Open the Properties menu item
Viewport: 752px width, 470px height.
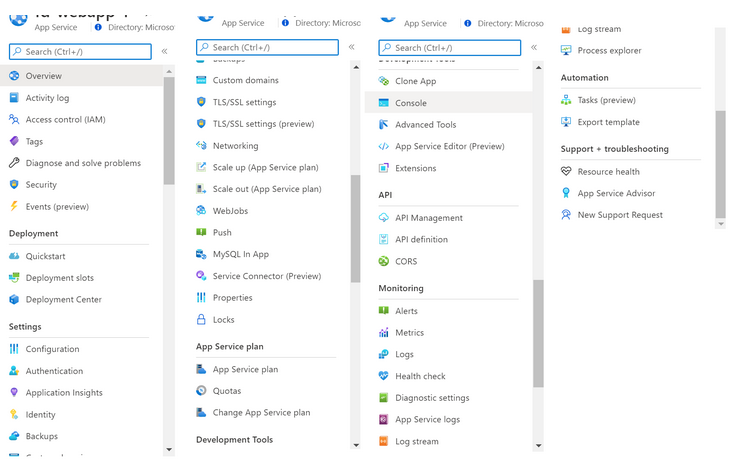pos(233,298)
